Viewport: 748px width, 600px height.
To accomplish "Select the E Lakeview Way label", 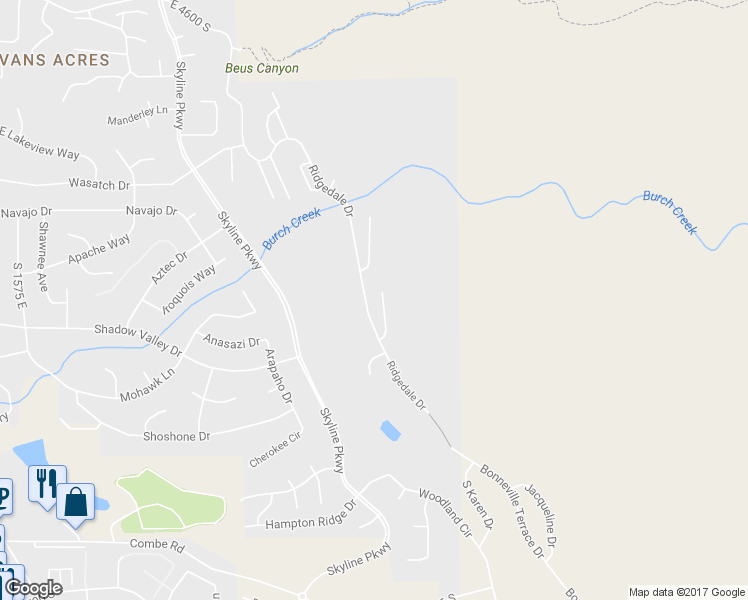I will [x=40, y=144].
